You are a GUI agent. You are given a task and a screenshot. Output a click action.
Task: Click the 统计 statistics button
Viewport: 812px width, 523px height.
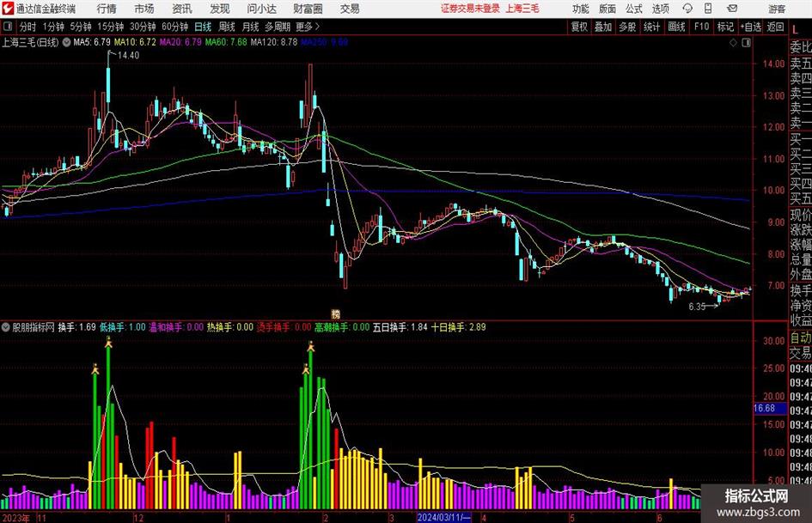pos(651,27)
